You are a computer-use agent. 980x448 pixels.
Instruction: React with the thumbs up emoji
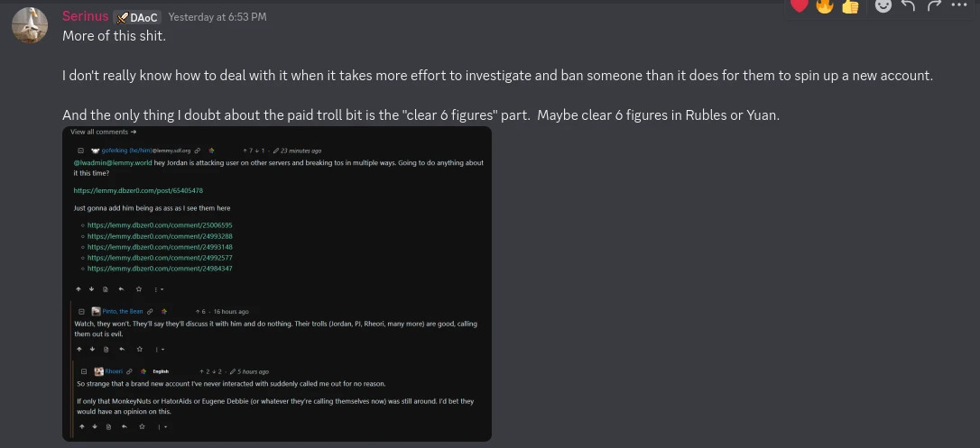pyautogui.click(x=850, y=5)
